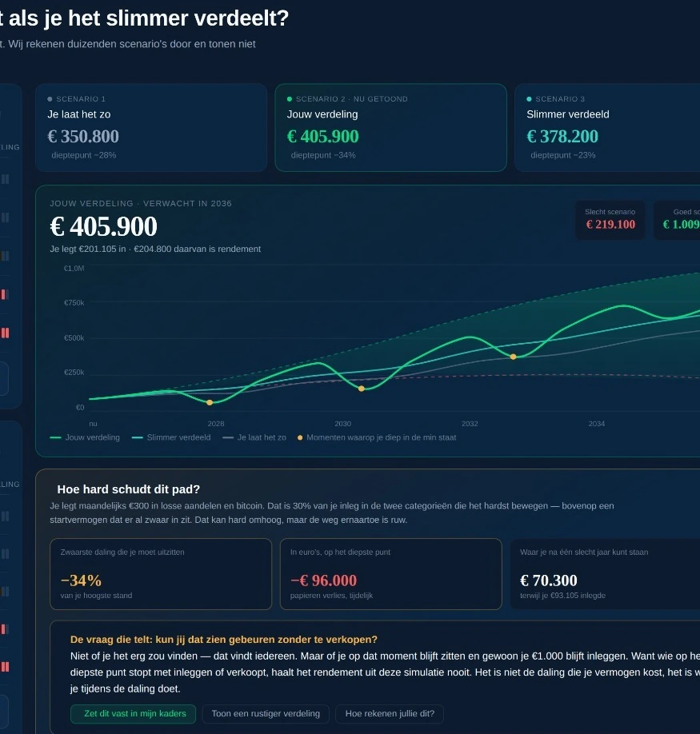Click the '−€ 96.000' papieren verlies card
The width and height of the screenshot is (700, 734).
pyautogui.click(x=391, y=574)
